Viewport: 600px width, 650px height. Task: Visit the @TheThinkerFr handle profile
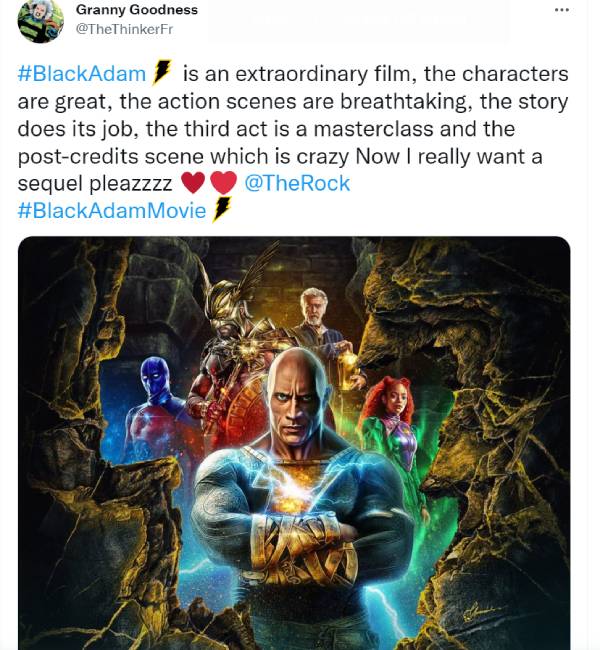tap(124, 29)
